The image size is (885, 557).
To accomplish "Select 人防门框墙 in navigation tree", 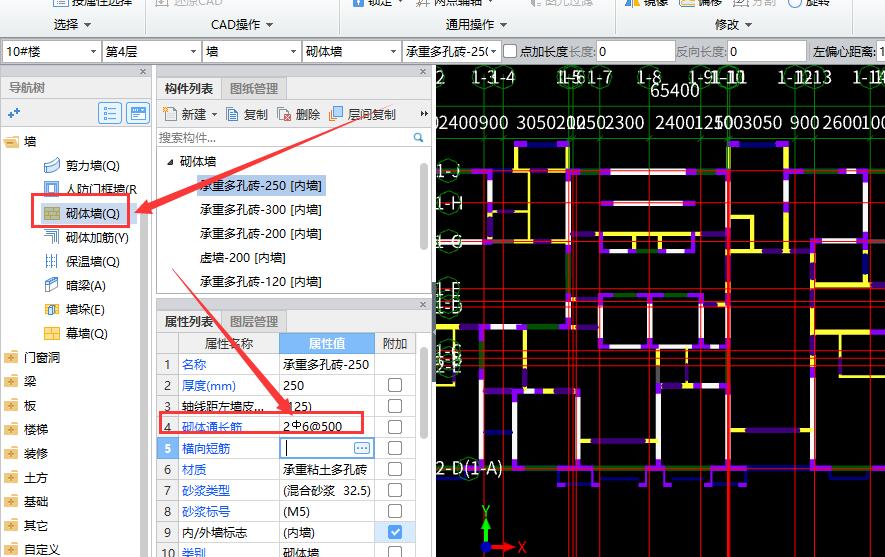I will tap(92, 189).
